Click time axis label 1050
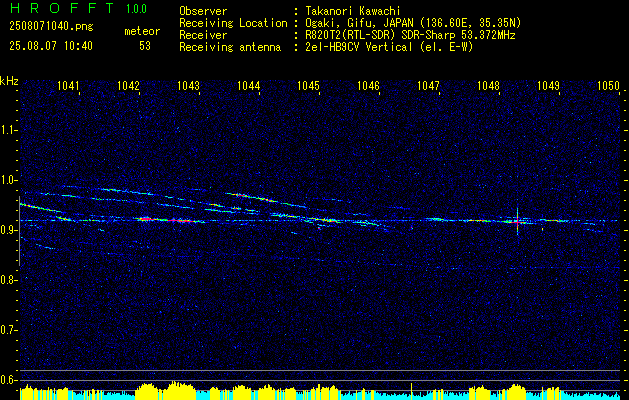 [609, 85]
